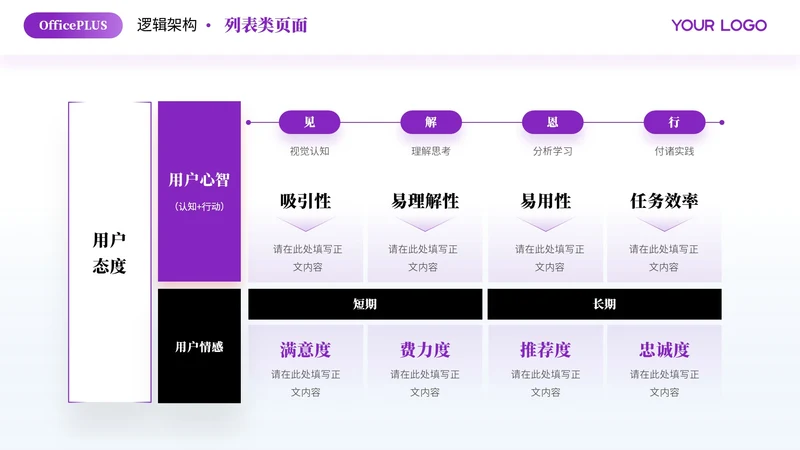Click the black 短期 bar
Viewport: 800px width, 450px height.
point(365,304)
